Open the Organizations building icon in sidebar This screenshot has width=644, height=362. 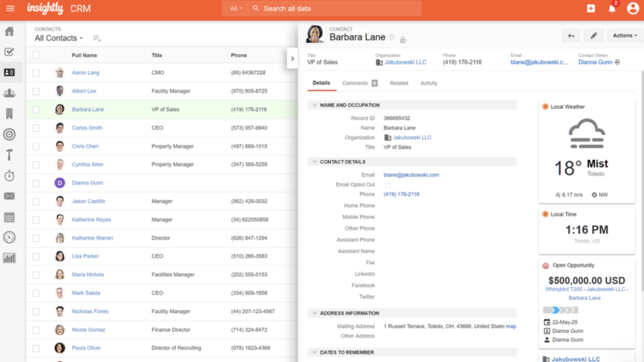coord(9,114)
